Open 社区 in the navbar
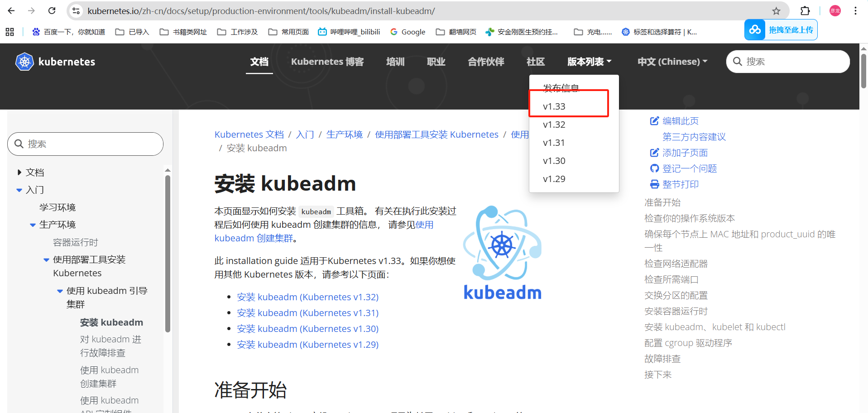This screenshot has width=868, height=413. (536, 62)
